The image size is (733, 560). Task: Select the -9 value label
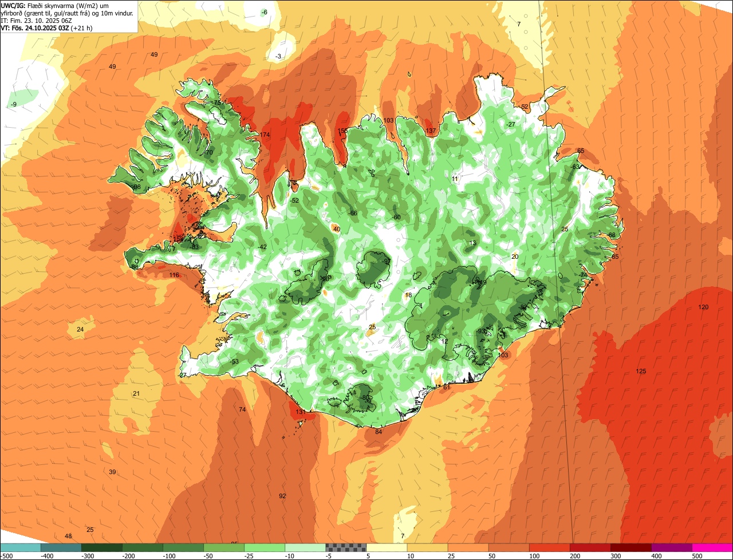tap(13, 104)
